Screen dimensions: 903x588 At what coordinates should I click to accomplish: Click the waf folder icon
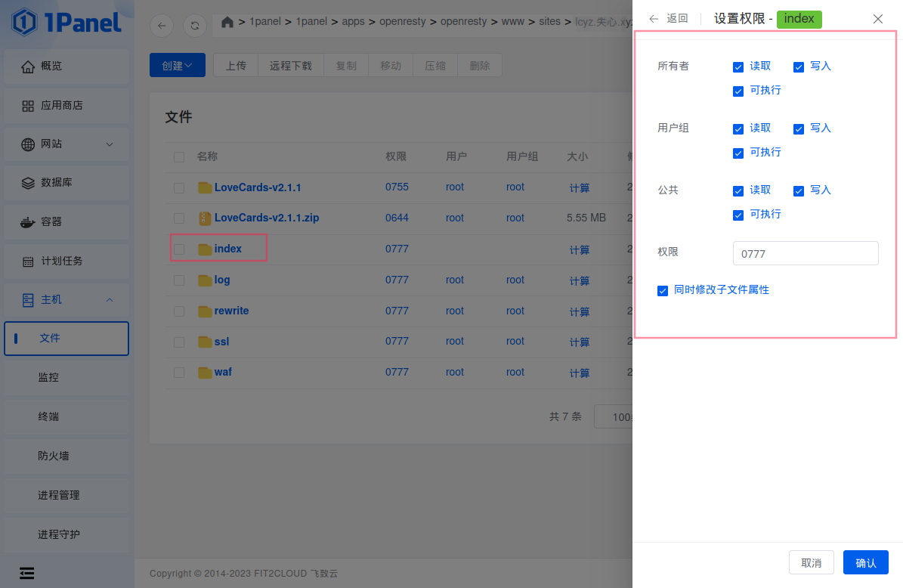(x=205, y=373)
